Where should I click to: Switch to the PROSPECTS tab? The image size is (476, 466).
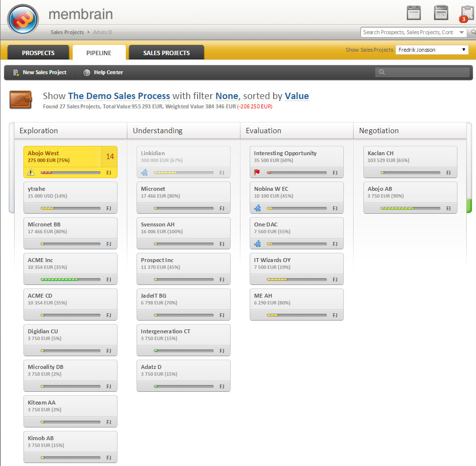pyautogui.click(x=38, y=53)
